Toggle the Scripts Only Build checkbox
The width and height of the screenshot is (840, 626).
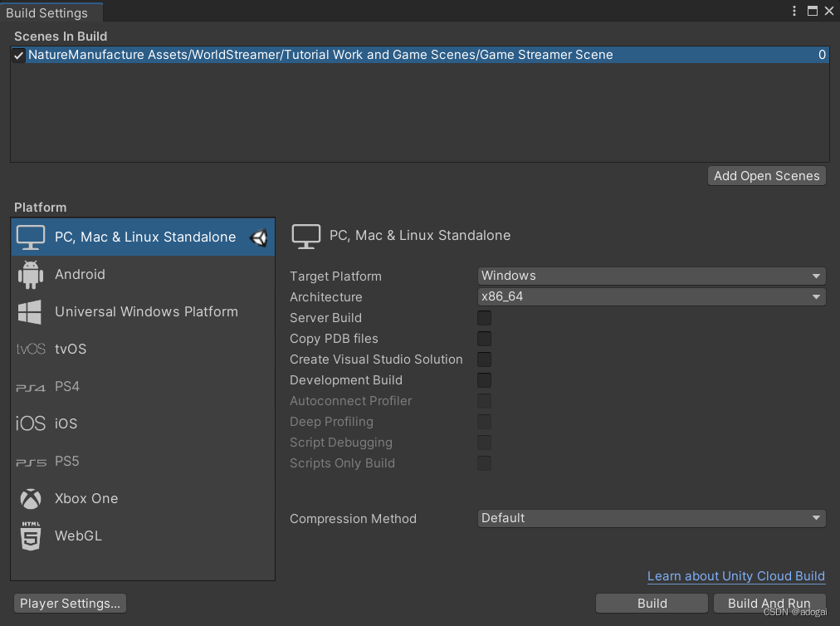484,463
